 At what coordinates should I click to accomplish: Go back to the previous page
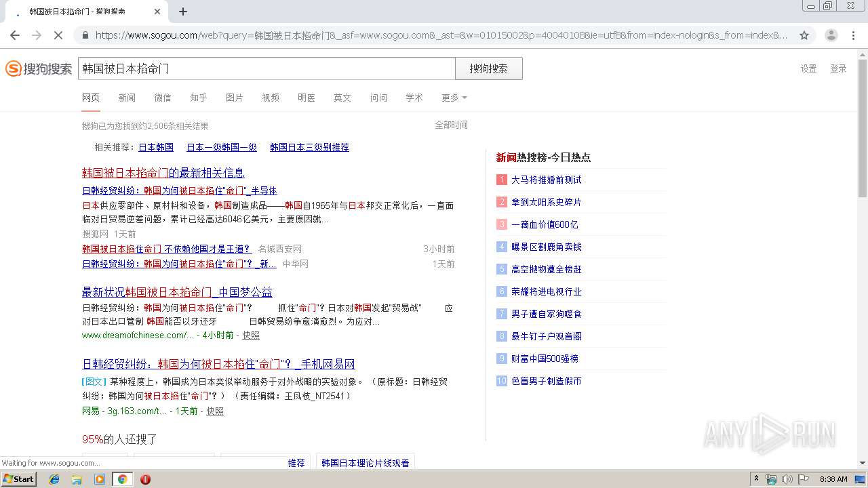[15, 35]
